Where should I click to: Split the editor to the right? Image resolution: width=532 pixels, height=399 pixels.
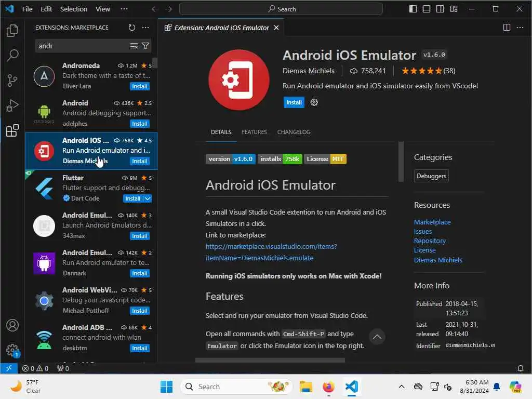(507, 28)
